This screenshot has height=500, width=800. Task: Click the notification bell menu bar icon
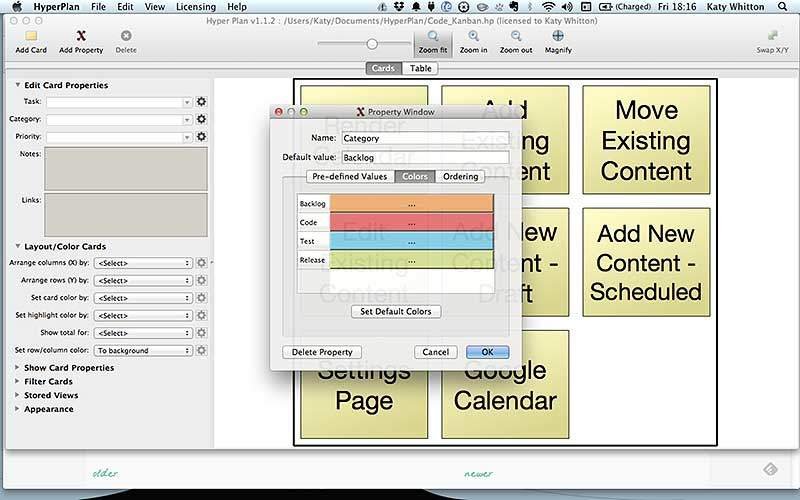(416, 7)
